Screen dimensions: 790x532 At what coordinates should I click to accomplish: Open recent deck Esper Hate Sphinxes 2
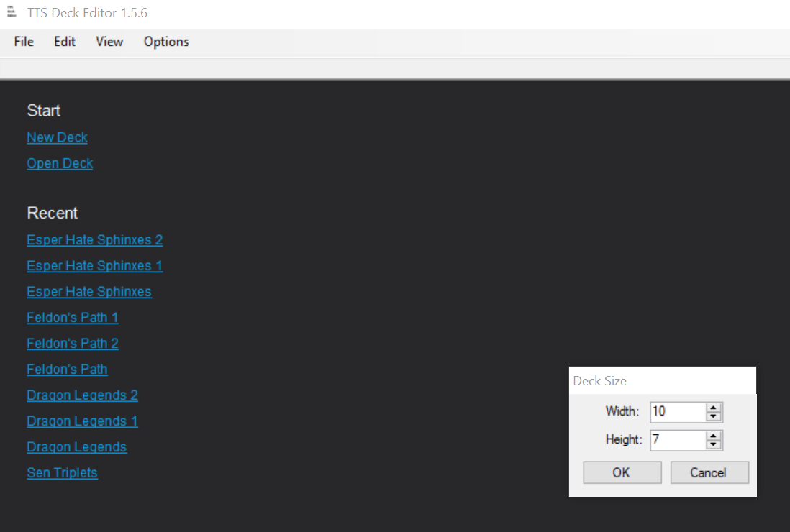tap(95, 239)
